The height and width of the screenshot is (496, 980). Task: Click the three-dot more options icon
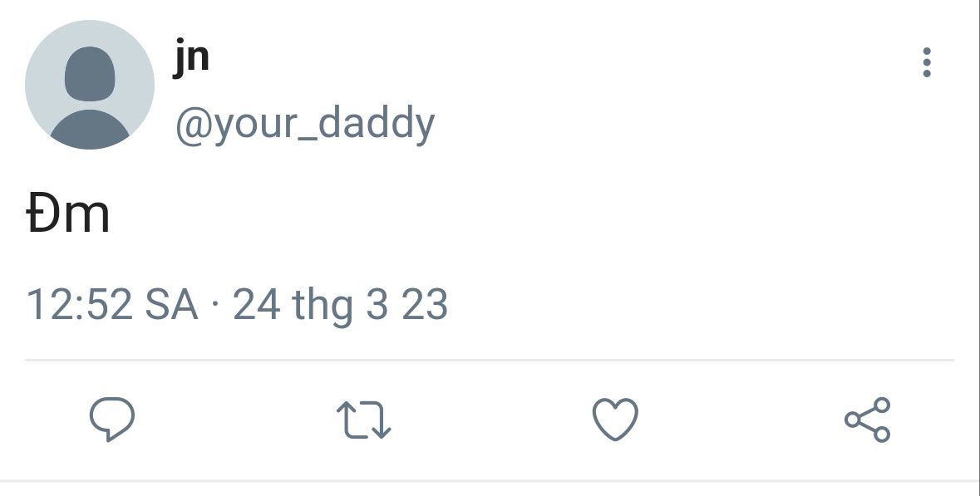coord(927,62)
